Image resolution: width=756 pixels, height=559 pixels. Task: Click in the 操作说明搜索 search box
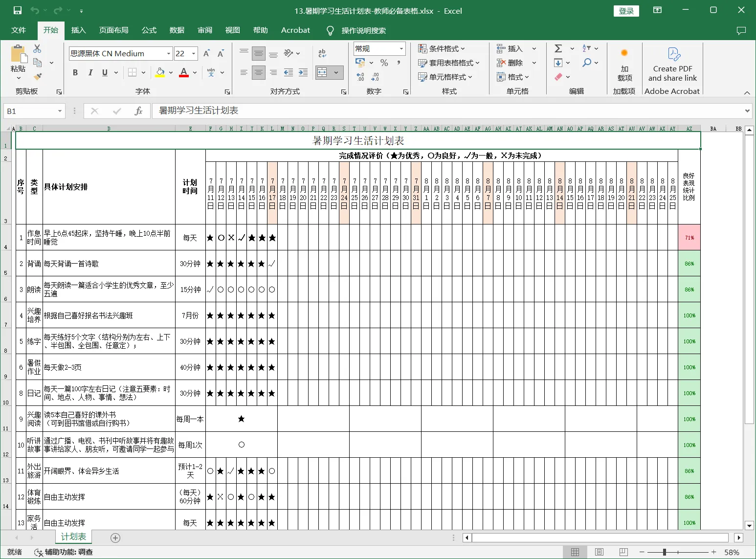coord(363,30)
